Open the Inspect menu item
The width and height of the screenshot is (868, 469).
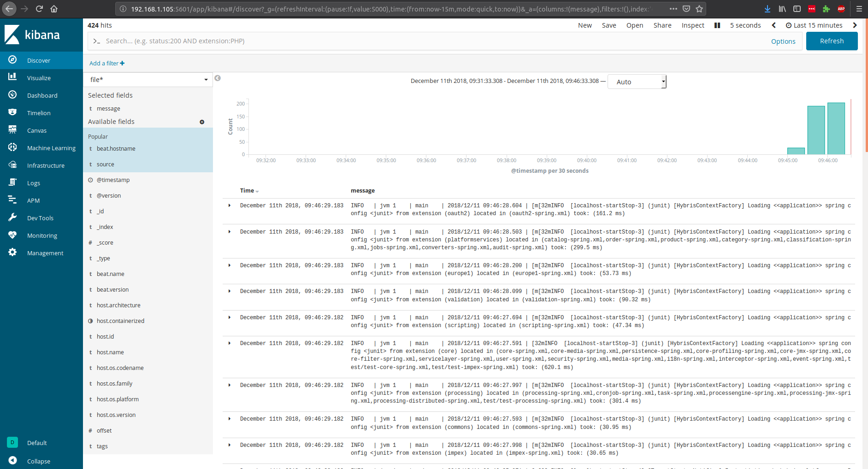[x=692, y=25]
